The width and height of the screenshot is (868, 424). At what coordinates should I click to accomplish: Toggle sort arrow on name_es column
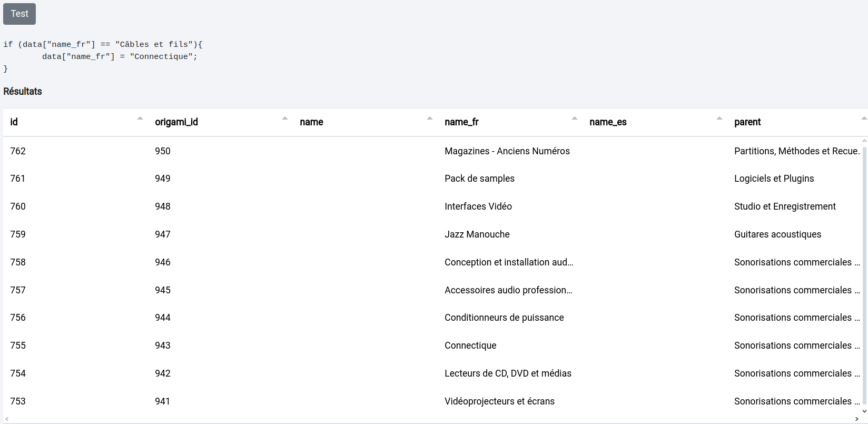coord(719,119)
